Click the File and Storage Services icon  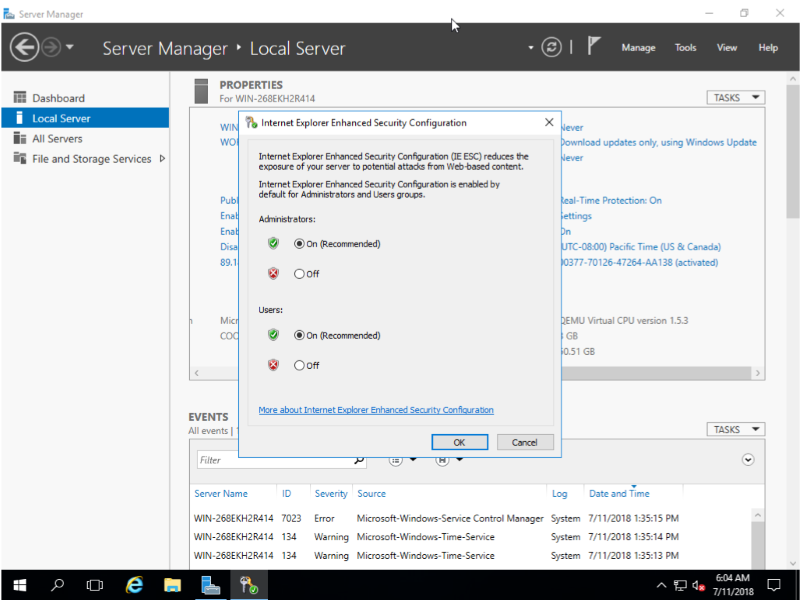pos(20,158)
